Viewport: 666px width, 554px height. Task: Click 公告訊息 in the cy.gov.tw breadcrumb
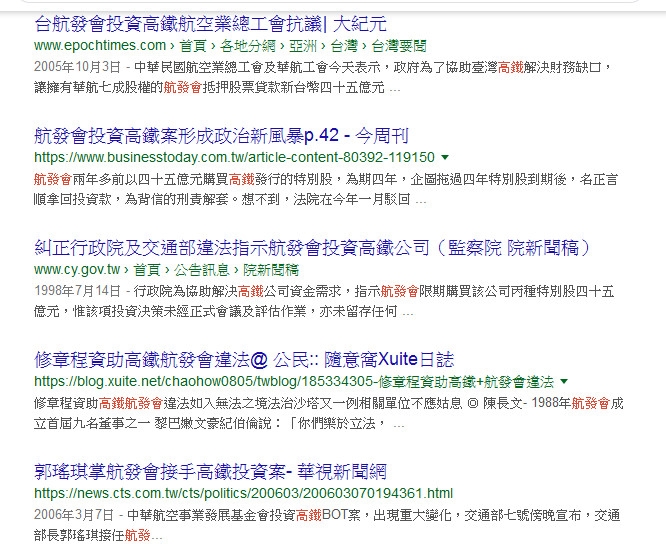pos(201,270)
